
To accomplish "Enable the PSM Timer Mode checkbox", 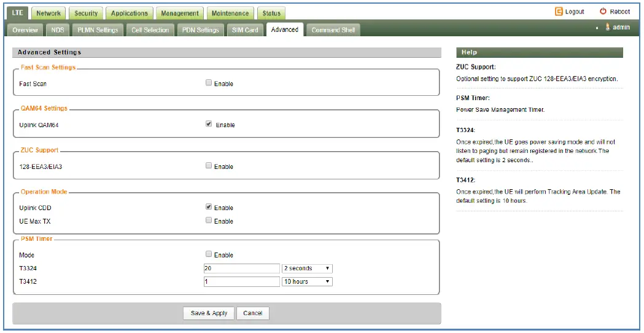I will (209, 254).
